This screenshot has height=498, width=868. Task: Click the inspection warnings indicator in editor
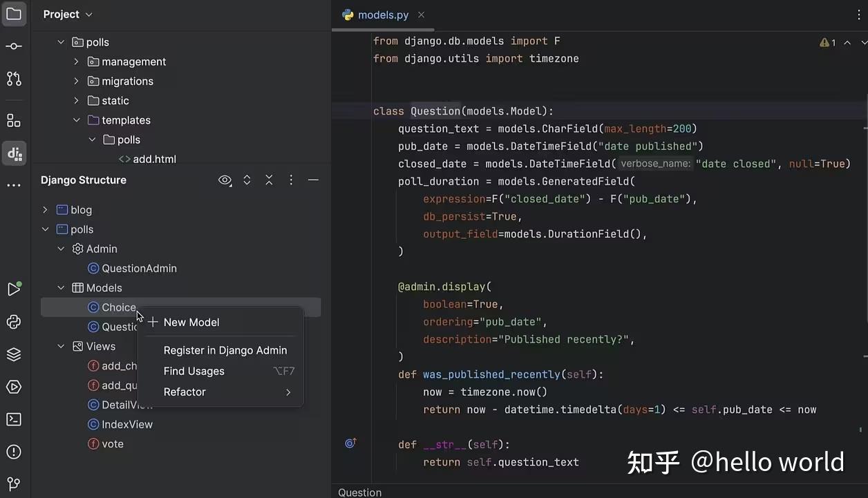(827, 42)
